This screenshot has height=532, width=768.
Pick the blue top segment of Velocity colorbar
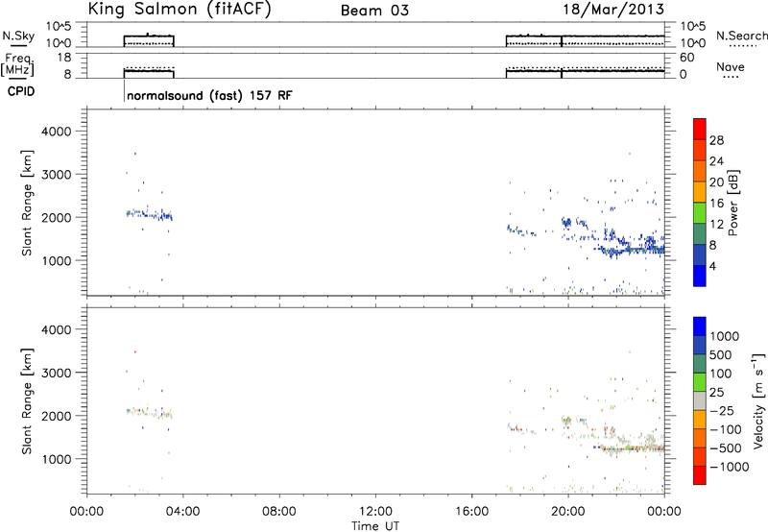[x=700, y=326]
